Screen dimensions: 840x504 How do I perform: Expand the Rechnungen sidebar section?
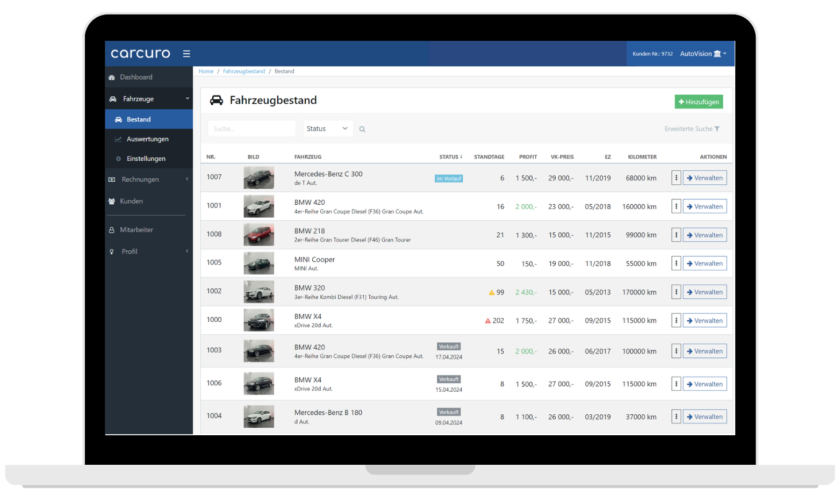tap(149, 179)
